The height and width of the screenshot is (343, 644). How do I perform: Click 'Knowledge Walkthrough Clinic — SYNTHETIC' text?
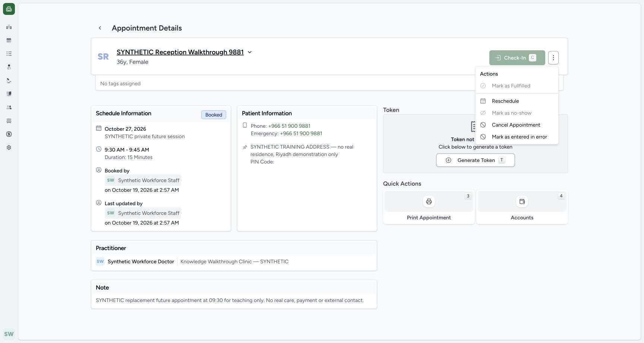[x=234, y=261]
